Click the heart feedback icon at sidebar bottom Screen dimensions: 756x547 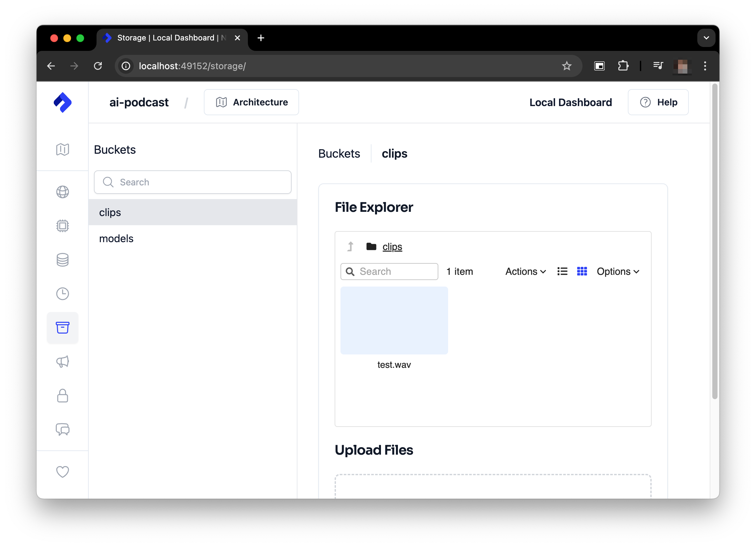[x=63, y=472]
